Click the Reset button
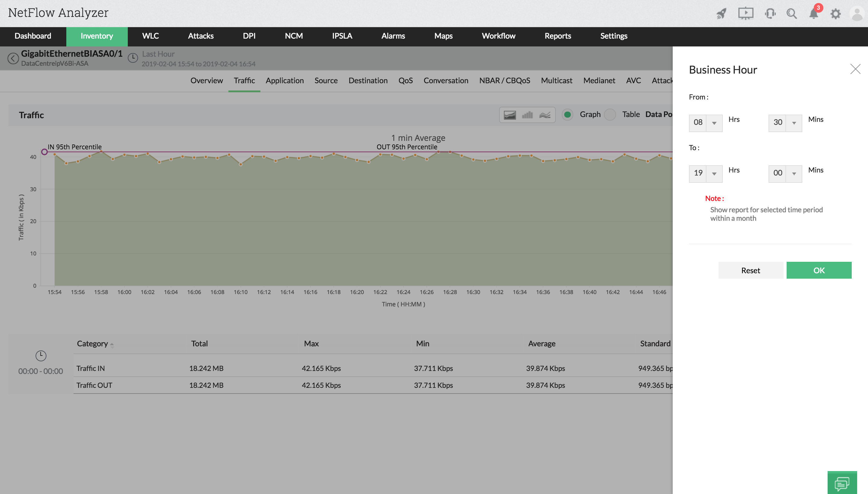868x494 pixels. tap(750, 271)
